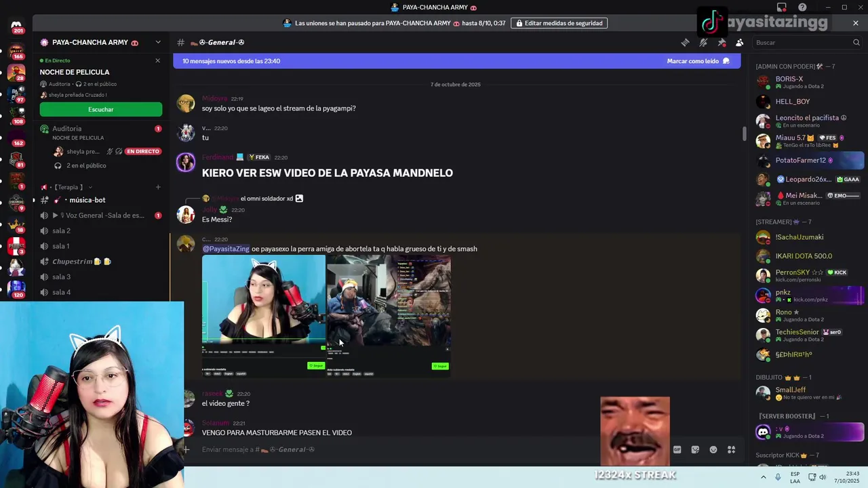Open the emoji picker smiley icon
868x488 pixels.
[713, 449]
